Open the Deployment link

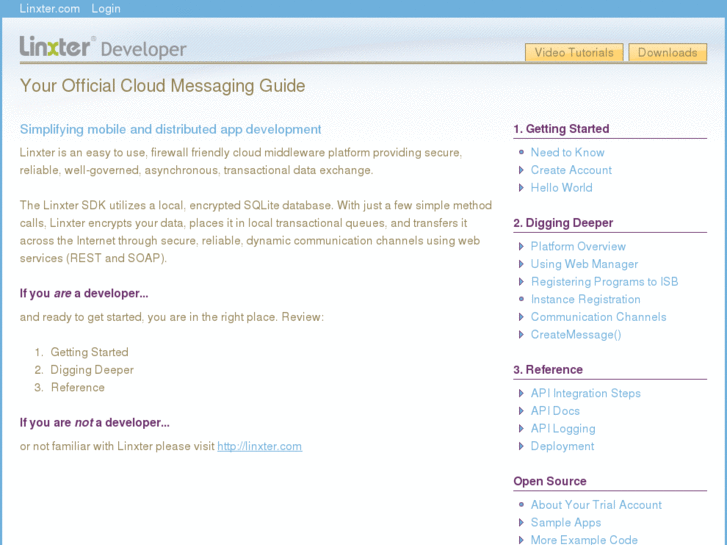562,446
